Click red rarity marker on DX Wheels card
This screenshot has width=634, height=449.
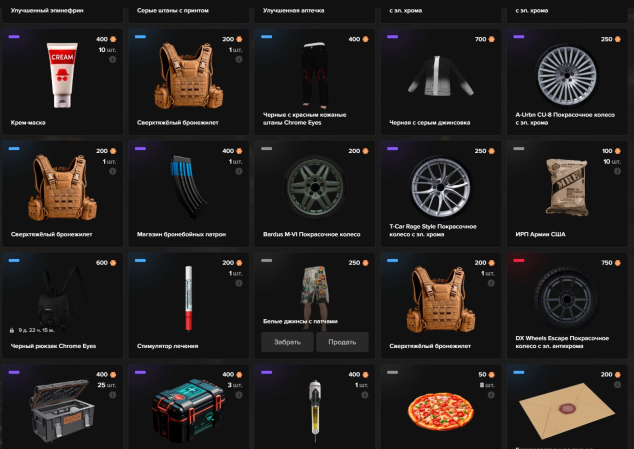click(x=519, y=261)
